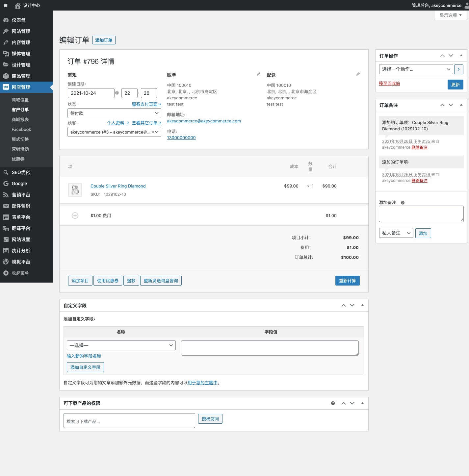
Task: Click the 重新计算 button
Action: (347, 281)
